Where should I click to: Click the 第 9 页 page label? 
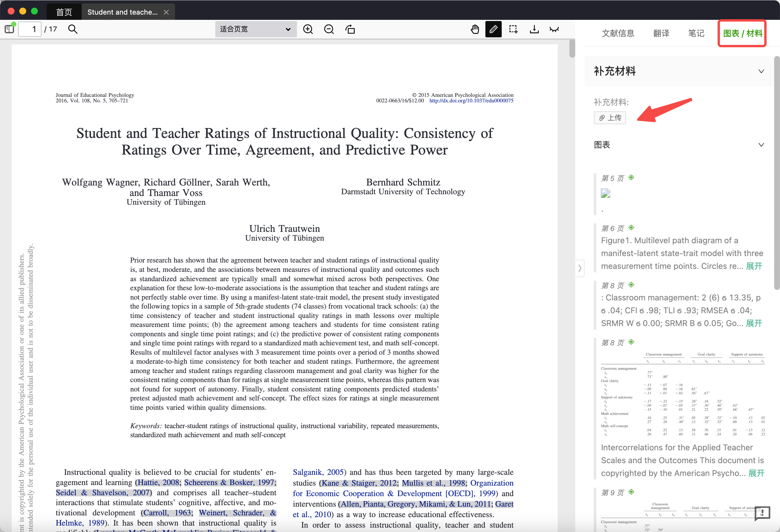[613, 493]
